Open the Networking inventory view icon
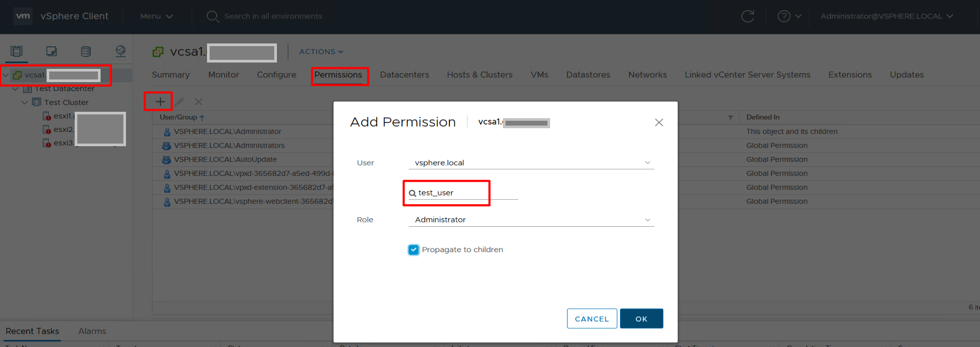980x347 pixels. click(x=121, y=51)
